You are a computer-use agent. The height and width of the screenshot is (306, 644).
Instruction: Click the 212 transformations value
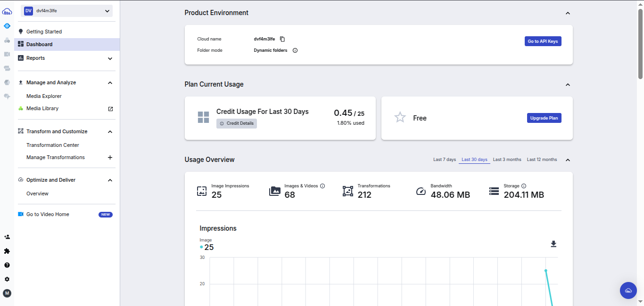click(x=364, y=195)
